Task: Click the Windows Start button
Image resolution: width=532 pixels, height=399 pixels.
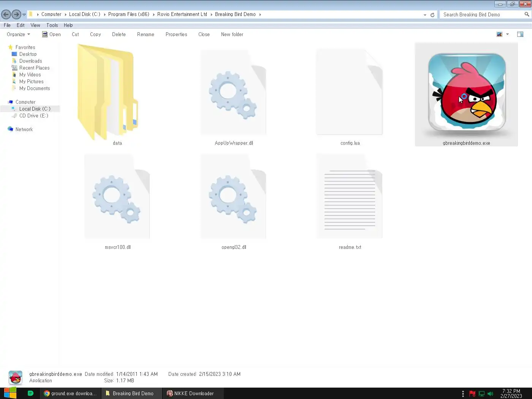Action: click(x=10, y=393)
